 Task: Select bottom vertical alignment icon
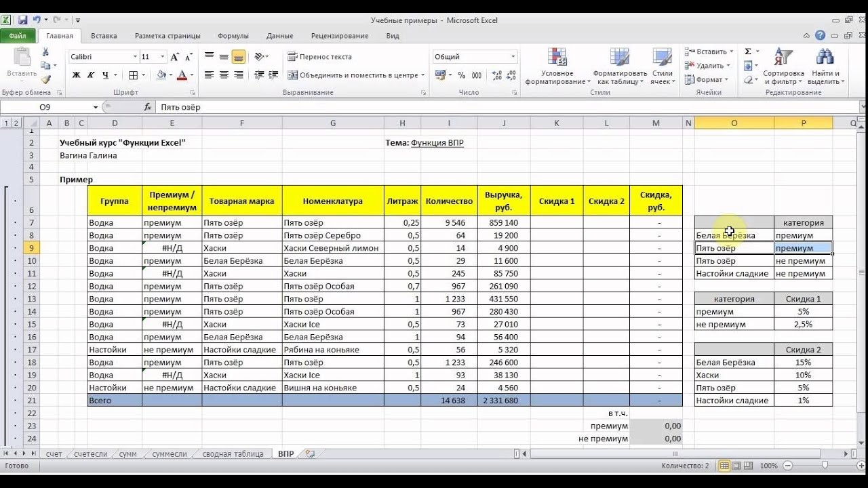coord(238,57)
